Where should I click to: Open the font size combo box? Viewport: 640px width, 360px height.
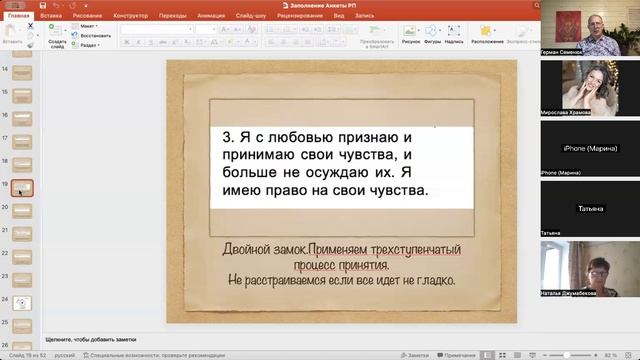pos(206,29)
